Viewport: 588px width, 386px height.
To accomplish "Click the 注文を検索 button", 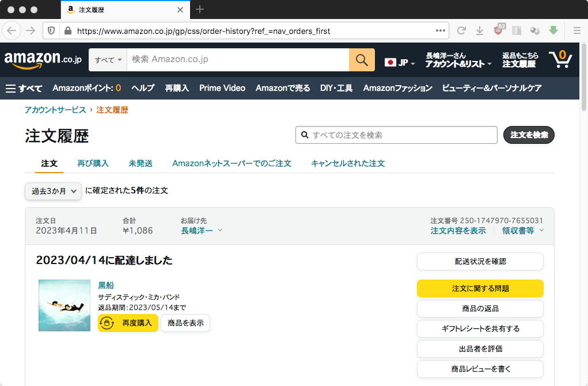I will 529,135.
